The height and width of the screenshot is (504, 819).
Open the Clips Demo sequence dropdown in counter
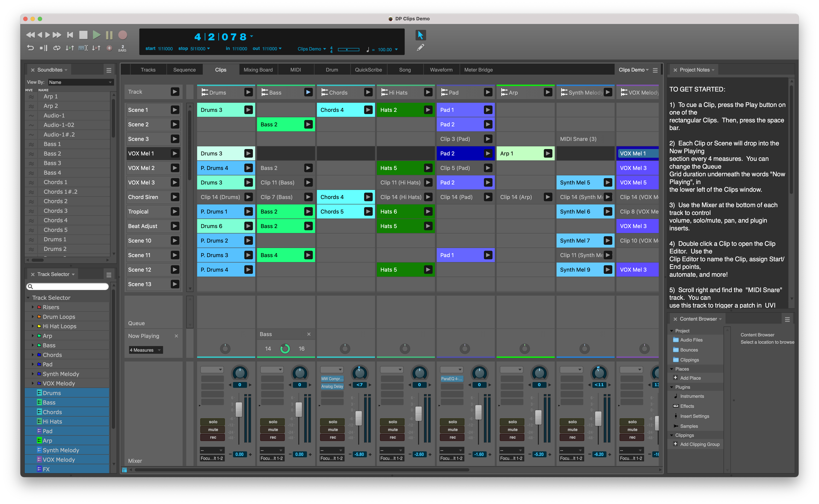click(312, 49)
